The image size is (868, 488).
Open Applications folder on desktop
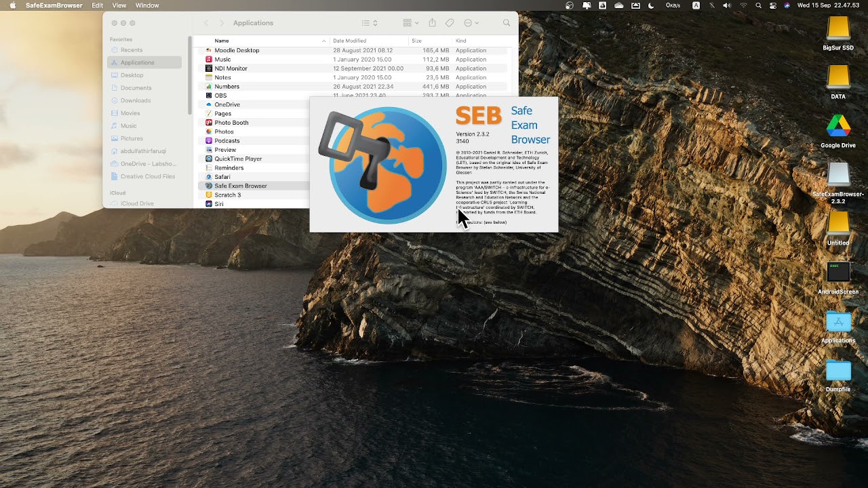(838, 327)
